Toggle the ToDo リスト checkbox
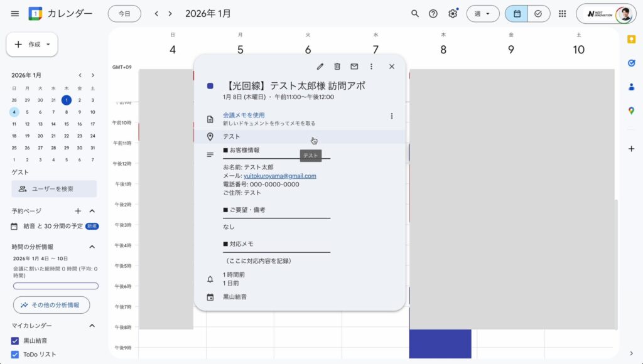Viewport: 643px width, 364px height. pos(16,355)
